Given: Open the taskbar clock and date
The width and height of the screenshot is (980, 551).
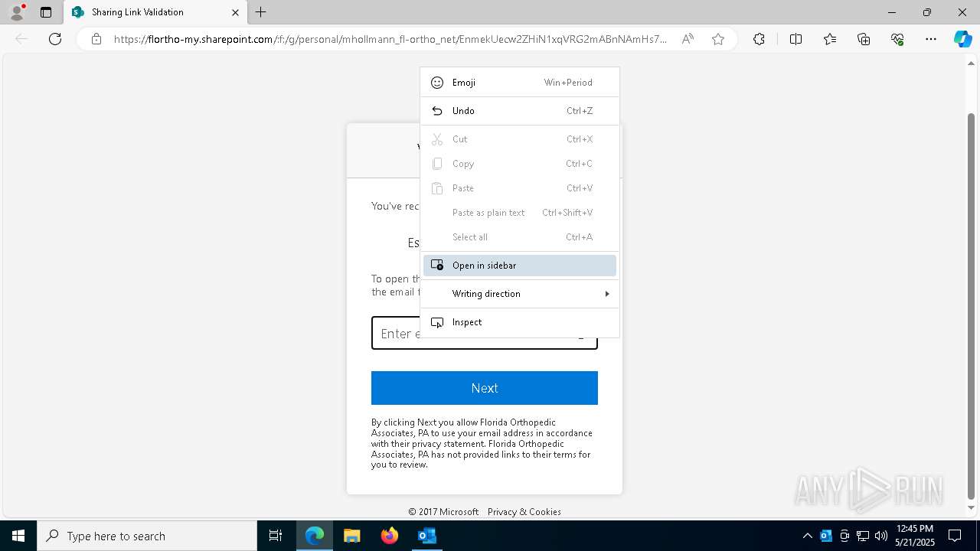Looking at the screenshot, I should pos(914,536).
